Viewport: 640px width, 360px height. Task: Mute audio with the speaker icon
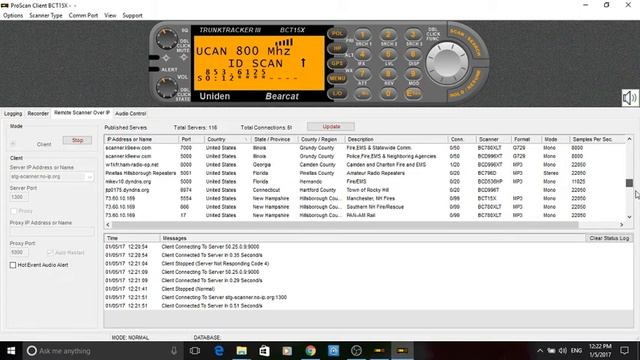click(629, 98)
